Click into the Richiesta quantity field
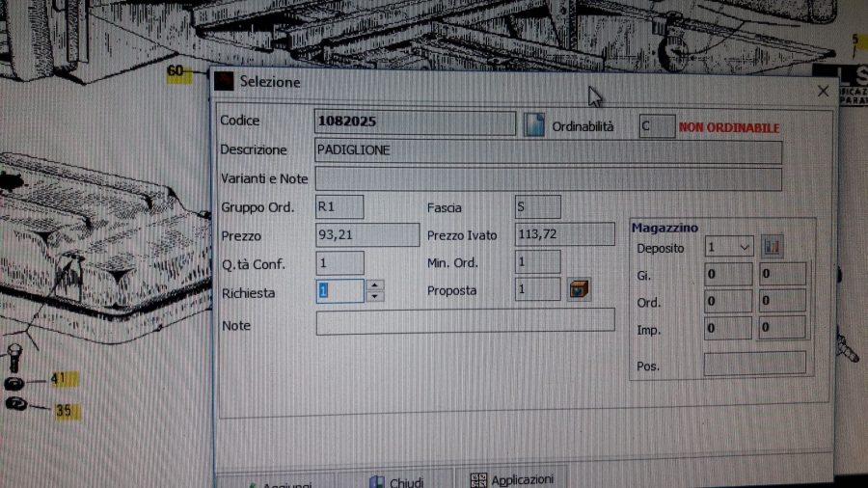Viewport: 868px width, 488px height. [339, 290]
